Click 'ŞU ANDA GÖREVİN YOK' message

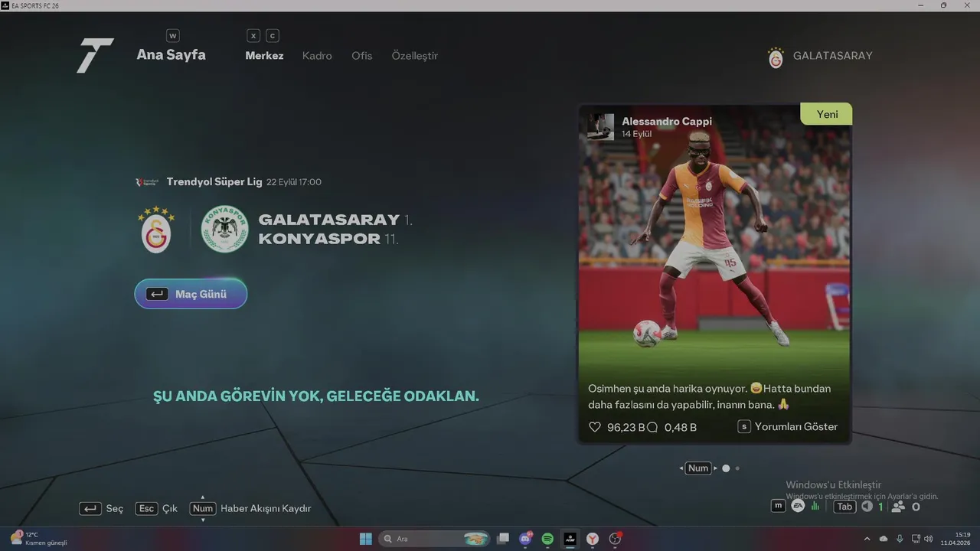click(x=316, y=396)
